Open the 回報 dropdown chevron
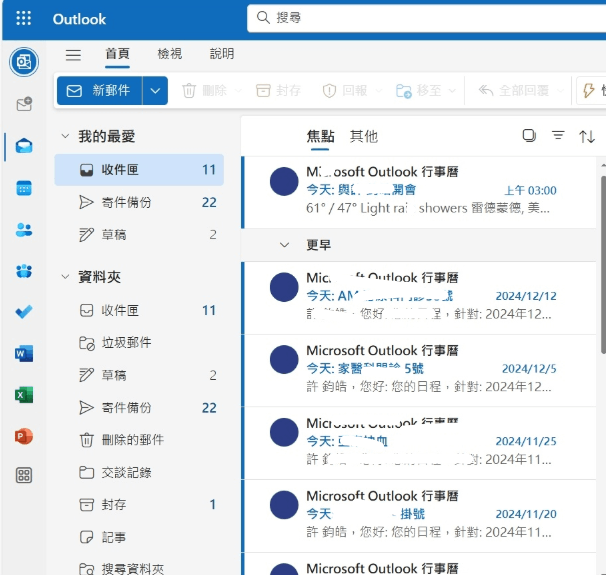 (x=379, y=91)
